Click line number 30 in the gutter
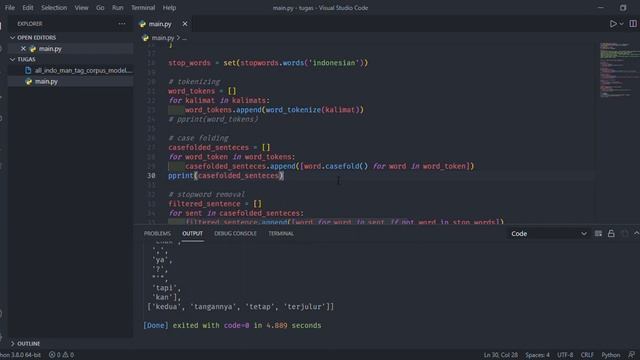The width and height of the screenshot is (640, 360). 151,176
